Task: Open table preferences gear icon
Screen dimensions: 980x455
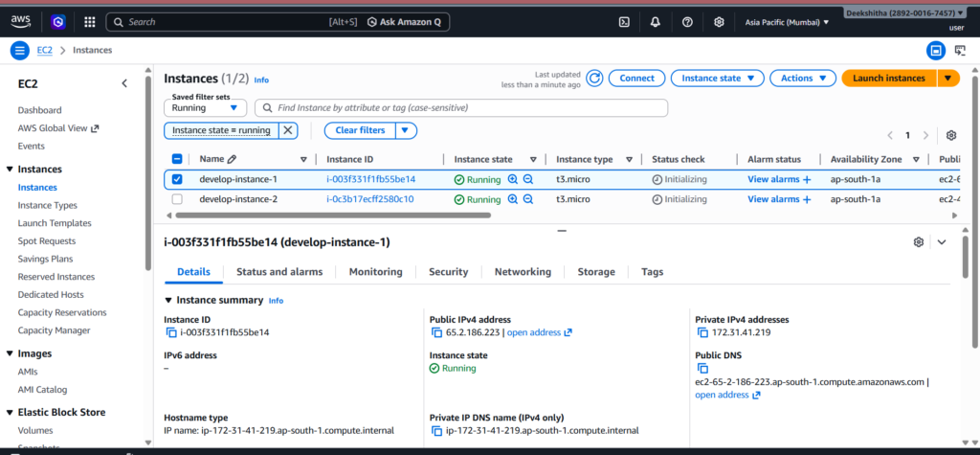Action: click(x=950, y=135)
